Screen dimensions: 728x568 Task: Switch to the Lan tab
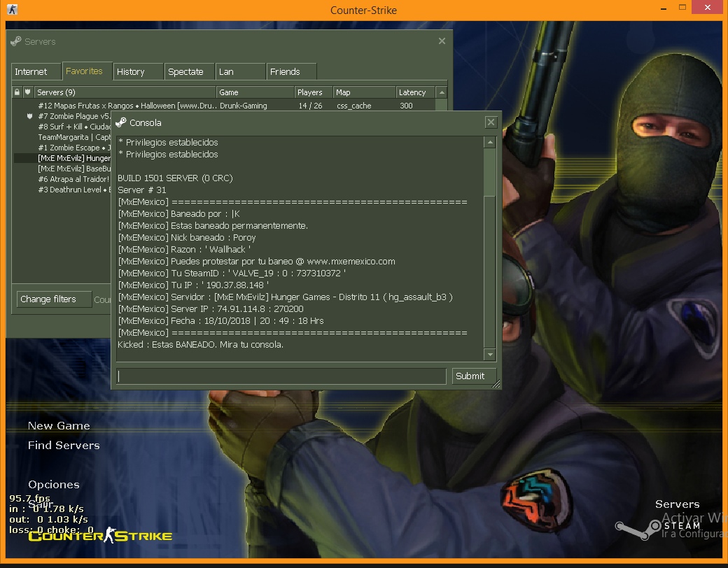[240, 72]
